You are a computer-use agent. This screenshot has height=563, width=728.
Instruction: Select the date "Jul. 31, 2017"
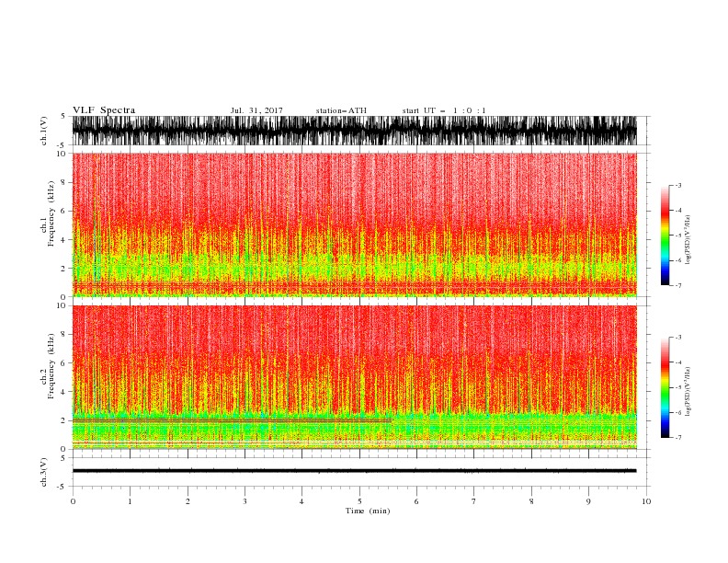pyautogui.click(x=256, y=110)
